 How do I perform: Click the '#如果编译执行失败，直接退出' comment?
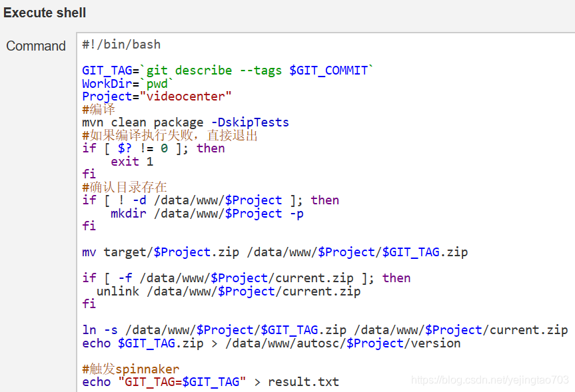(170, 135)
